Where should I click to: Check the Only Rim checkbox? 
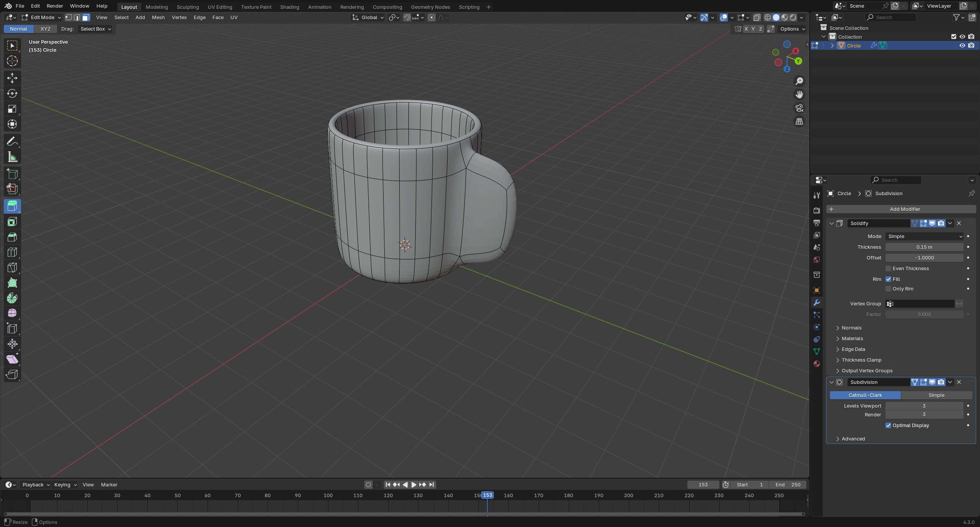tap(888, 289)
